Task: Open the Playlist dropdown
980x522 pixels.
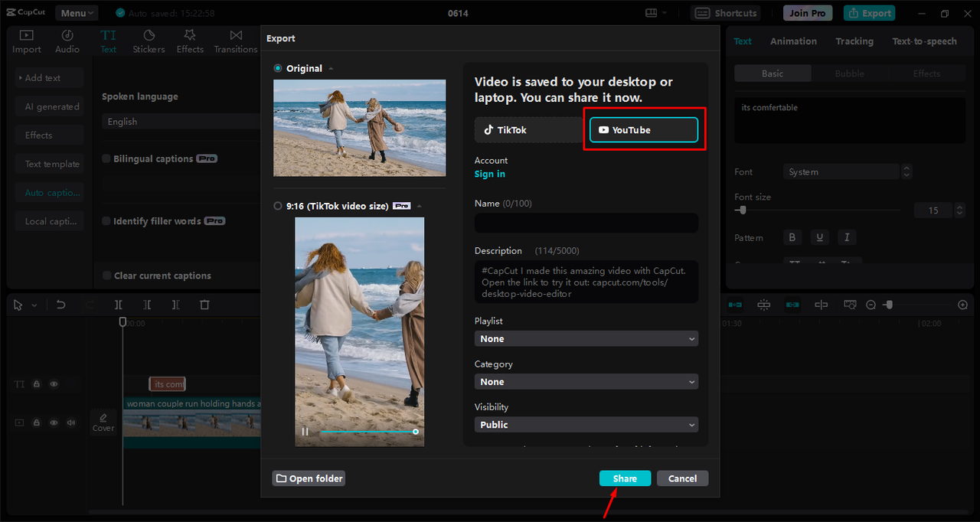Action: (x=586, y=338)
